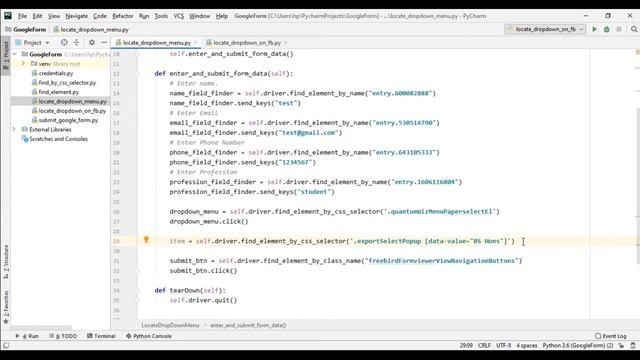
Task: Collapse all in Project panel icon
Action: 76,42
